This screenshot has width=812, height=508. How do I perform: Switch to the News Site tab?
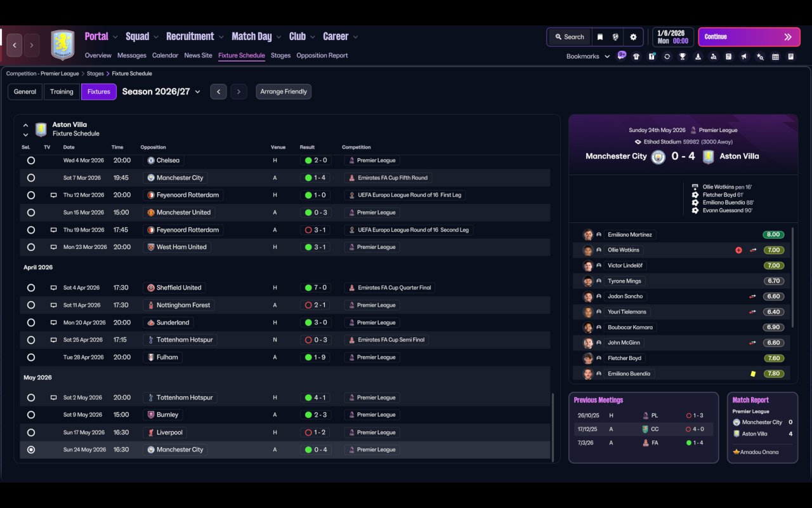pyautogui.click(x=198, y=55)
